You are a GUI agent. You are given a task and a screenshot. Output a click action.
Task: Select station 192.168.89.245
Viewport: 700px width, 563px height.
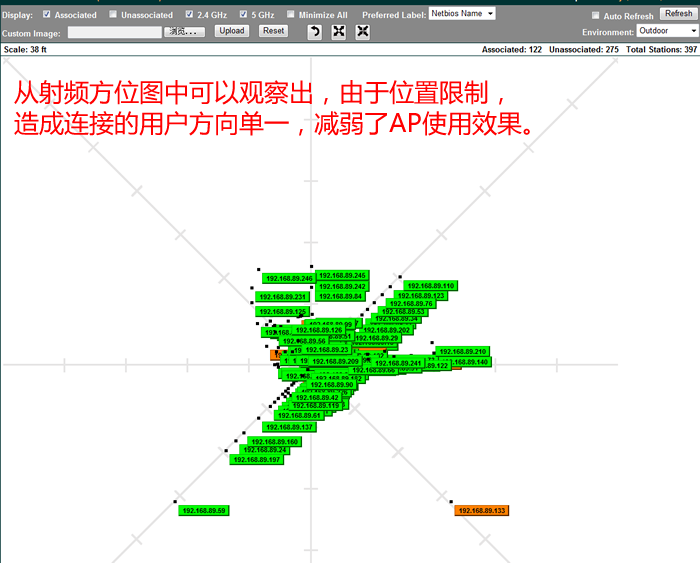click(342, 275)
